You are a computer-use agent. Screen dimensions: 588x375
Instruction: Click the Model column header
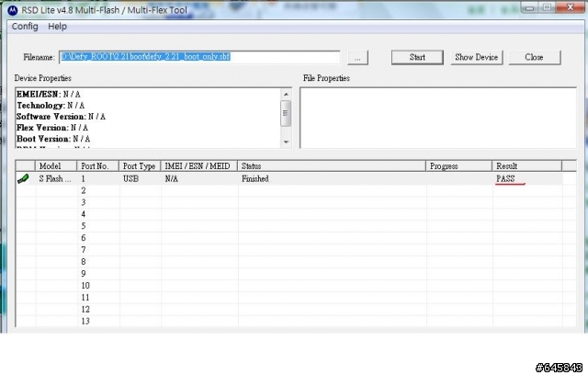click(x=56, y=165)
